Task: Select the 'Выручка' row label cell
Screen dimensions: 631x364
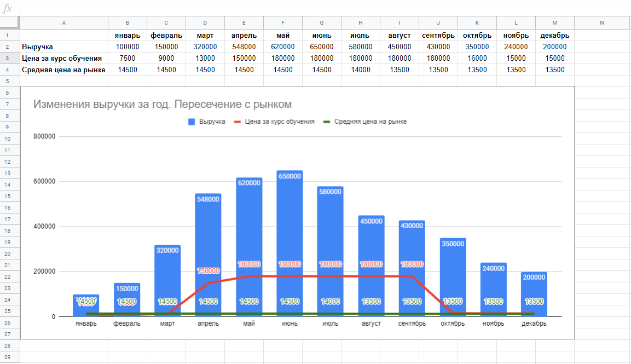Action: tap(64, 47)
